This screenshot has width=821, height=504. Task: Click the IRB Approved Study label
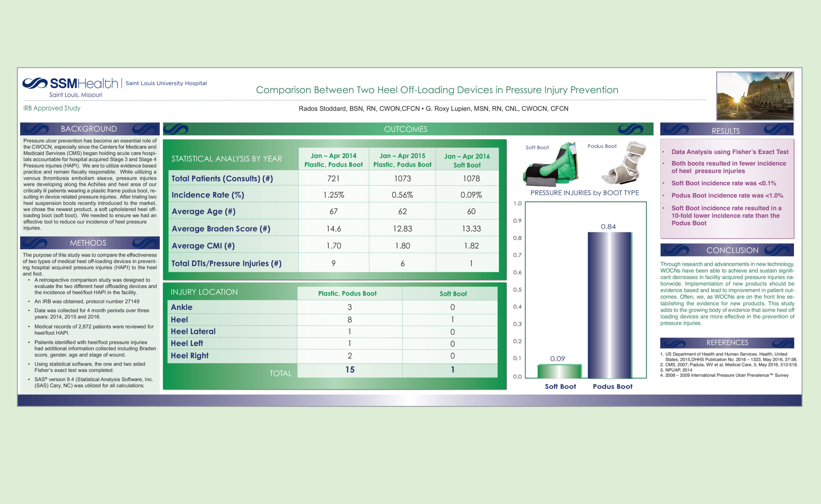pyautogui.click(x=52, y=108)
